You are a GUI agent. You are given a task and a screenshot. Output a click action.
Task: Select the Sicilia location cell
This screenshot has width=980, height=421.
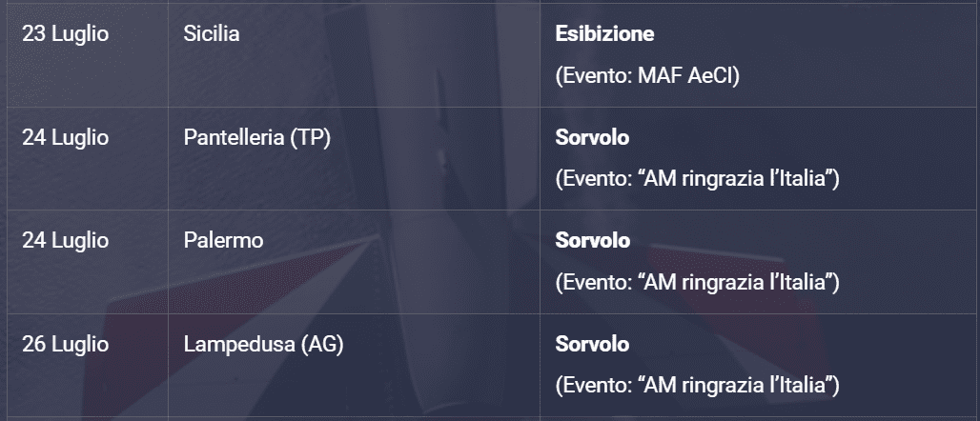pyautogui.click(x=211, y=34)
